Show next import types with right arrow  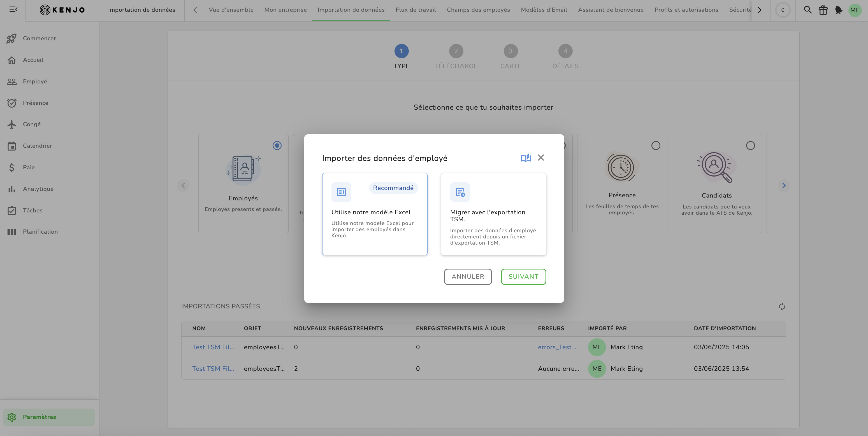click(784, 186)
